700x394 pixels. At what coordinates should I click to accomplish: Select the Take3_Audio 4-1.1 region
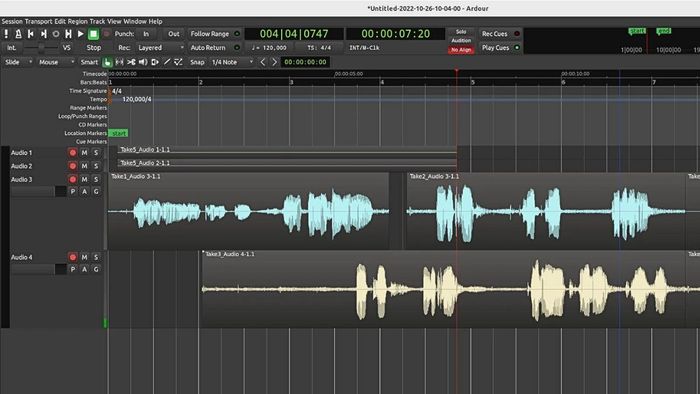coord(443,289)
